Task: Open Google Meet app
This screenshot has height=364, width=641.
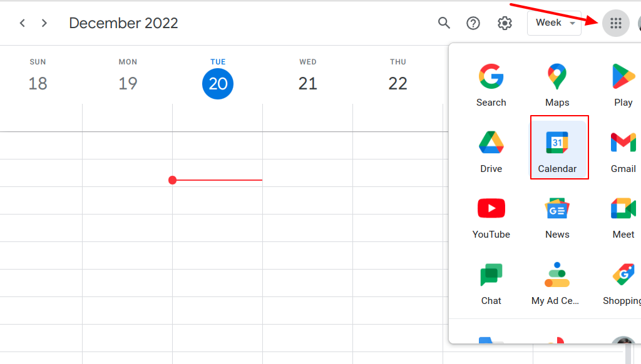Action: tap(623, 218)
